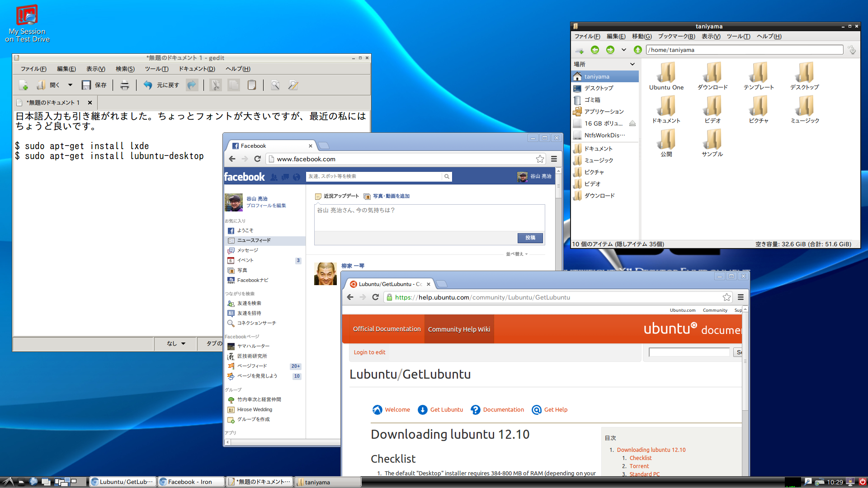
Task: Click the Facebook notifications globe icon
Action: (297, 177)
